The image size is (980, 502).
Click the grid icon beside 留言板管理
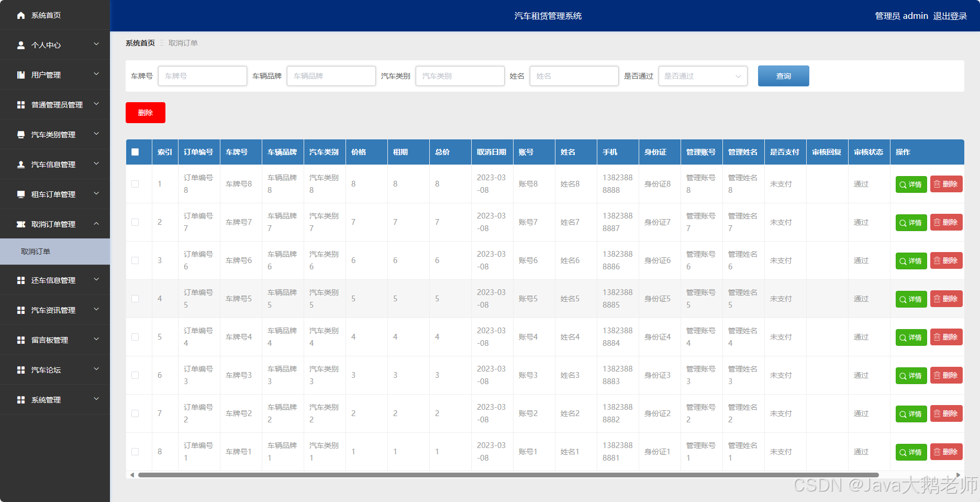(x=21, y=340)
